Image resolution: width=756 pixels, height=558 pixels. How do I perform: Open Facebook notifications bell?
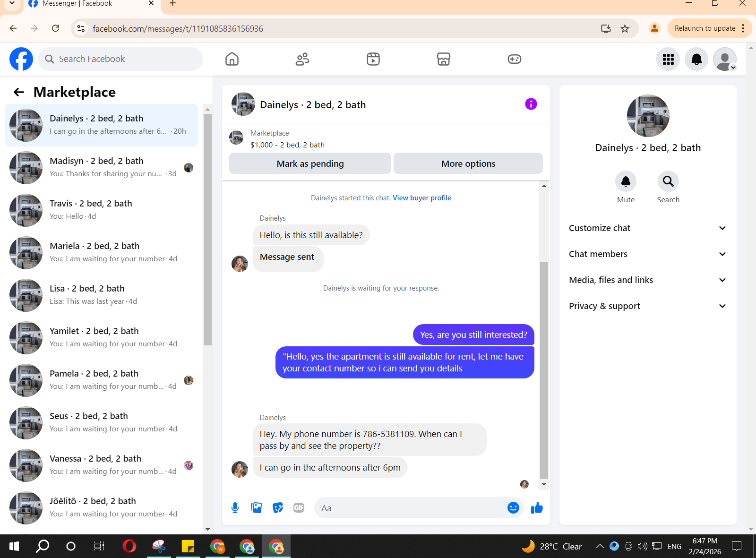coord(696,59)
